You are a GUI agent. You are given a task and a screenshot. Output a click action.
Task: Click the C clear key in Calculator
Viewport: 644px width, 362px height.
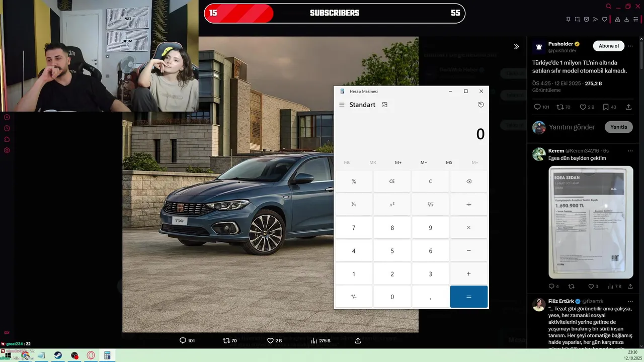coord(430,182)
